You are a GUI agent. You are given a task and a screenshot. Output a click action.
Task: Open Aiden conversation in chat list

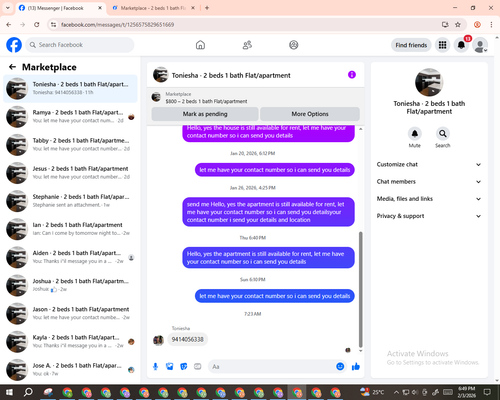click(70, 257)
